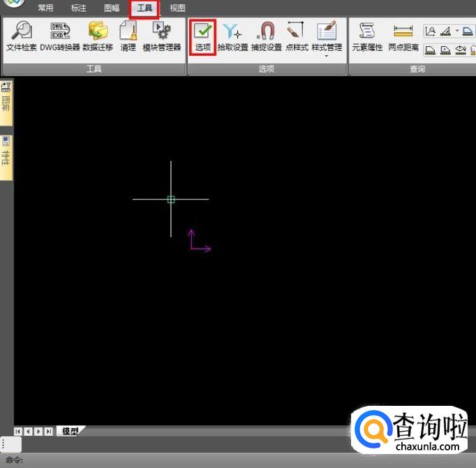
Task: Open 捕捉设置 snap settings magnet icon
Action: (266, 36)
